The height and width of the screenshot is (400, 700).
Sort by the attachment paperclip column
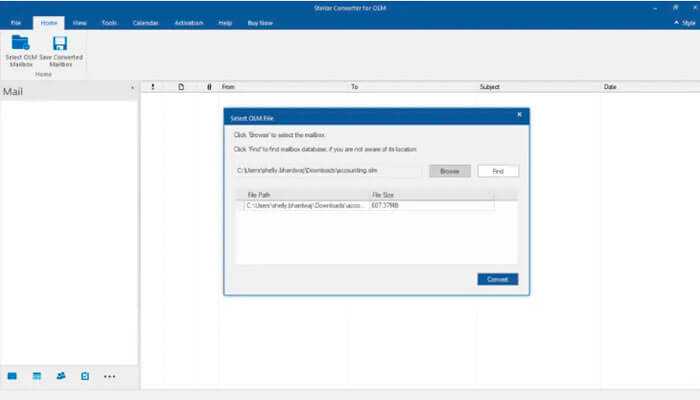[x=209, y=87]
